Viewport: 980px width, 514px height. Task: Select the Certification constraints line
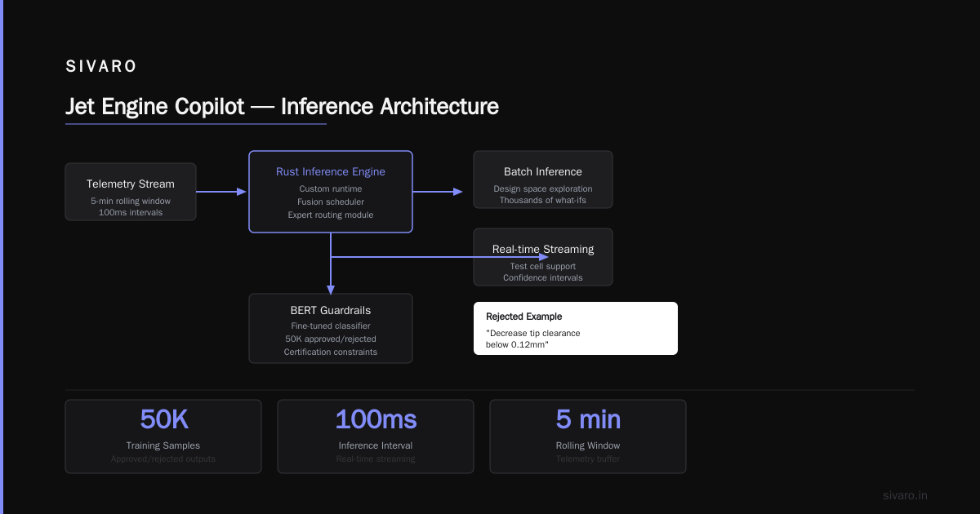click(331, 352)
